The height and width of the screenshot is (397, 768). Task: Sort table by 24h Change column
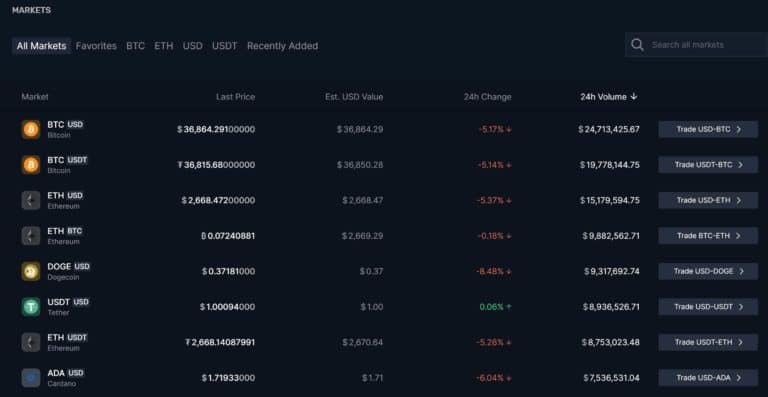coord(487,97)
